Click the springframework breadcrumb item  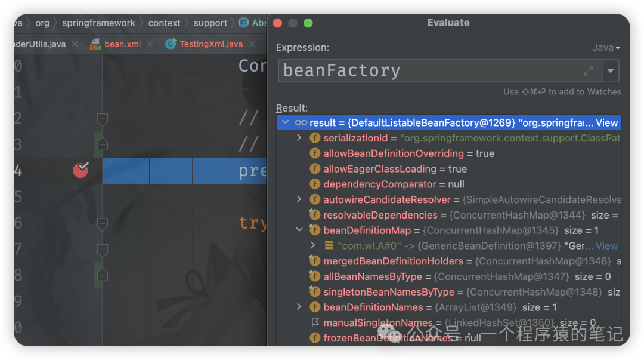tap(98, 23)
